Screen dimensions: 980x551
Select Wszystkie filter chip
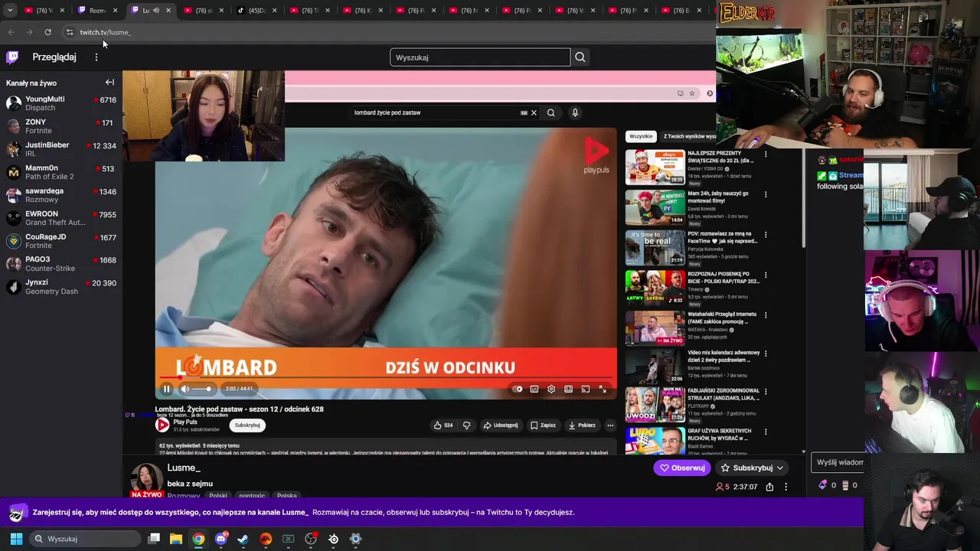(x=641, y=136)
